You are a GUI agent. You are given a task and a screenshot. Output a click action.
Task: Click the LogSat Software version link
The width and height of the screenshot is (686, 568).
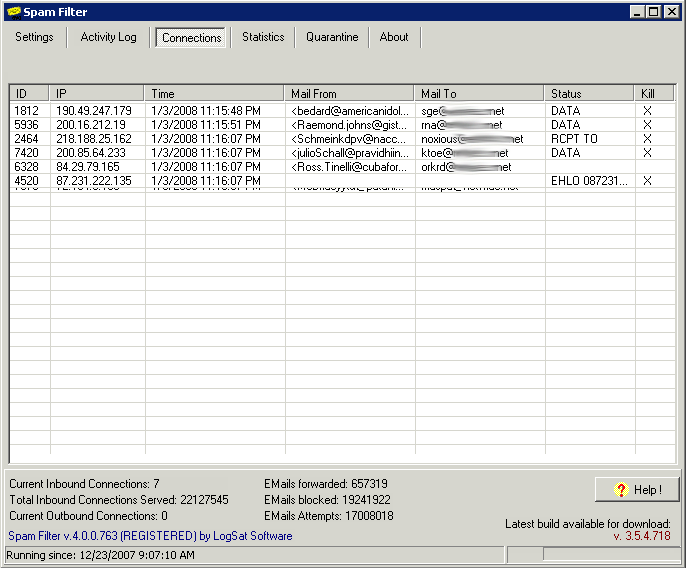coord(151,536)
